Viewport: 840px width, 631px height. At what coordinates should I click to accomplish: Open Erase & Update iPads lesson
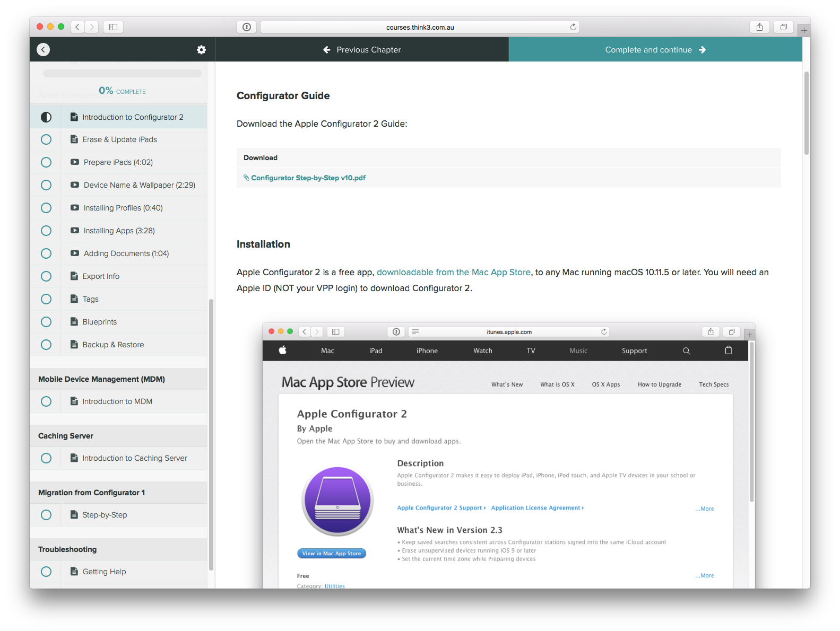(119, 139)
